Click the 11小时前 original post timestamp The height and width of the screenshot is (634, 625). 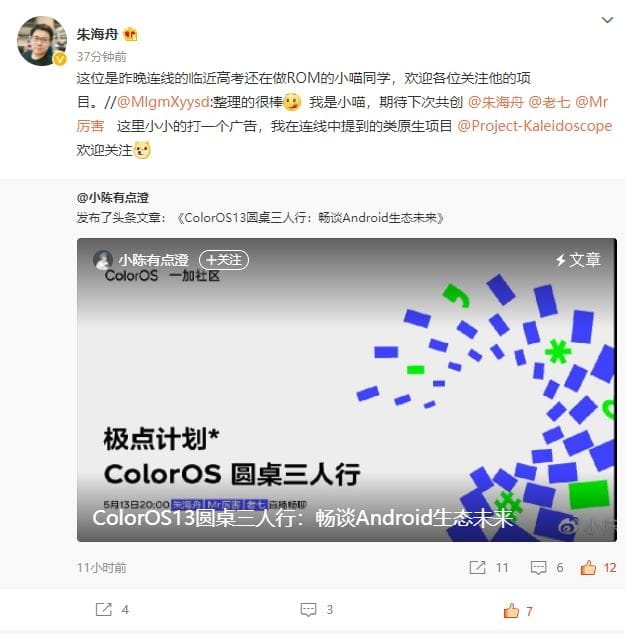coord(101,568)
